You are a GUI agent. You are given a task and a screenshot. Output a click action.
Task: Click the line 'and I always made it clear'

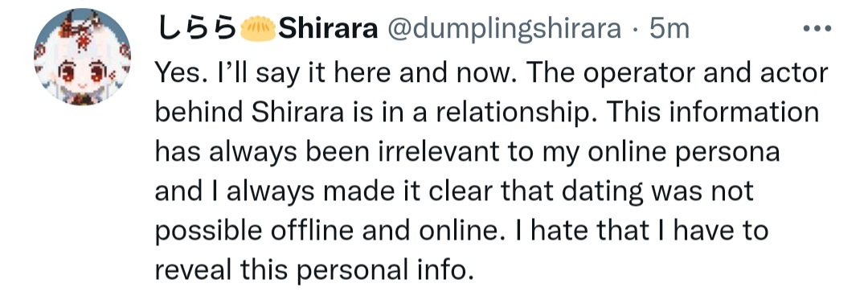(454, 191)
